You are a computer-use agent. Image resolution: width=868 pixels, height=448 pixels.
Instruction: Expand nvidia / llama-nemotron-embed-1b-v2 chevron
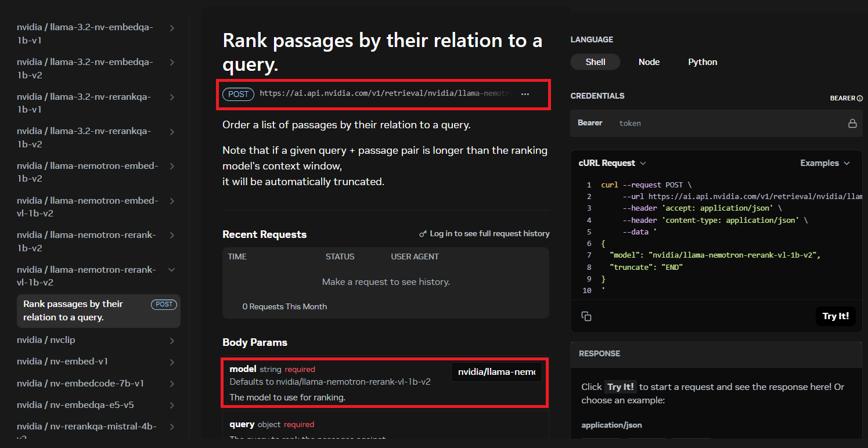click(172, 166)
